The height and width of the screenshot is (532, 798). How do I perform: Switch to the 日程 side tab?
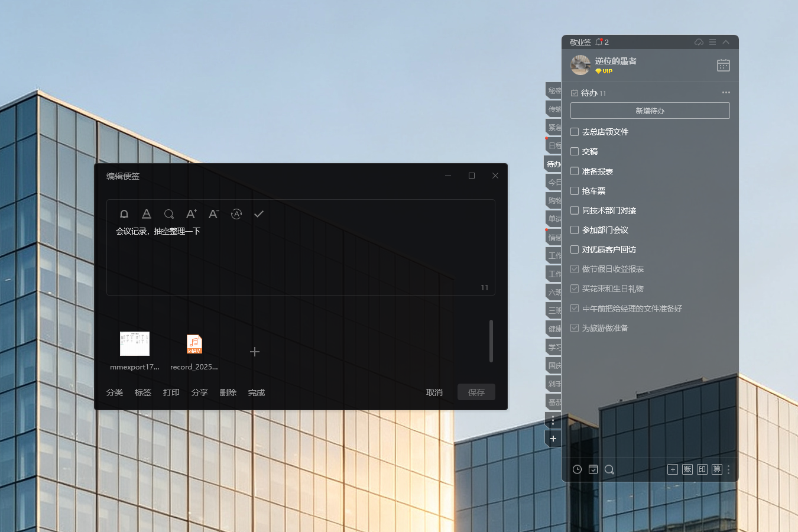[554, 145]
